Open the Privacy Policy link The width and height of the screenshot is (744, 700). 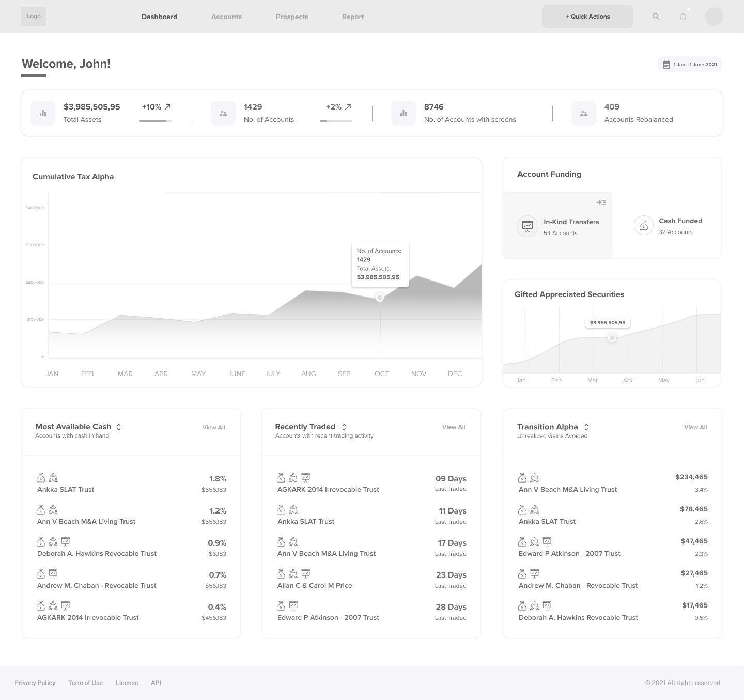coord(35,682)
